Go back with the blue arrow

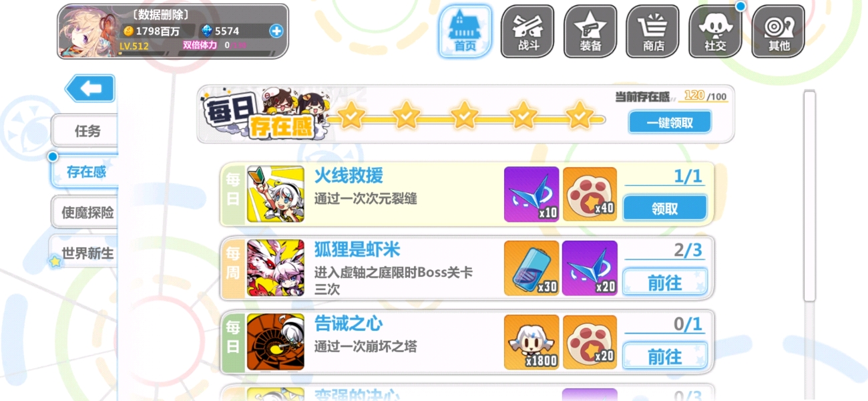click(90, 88)
